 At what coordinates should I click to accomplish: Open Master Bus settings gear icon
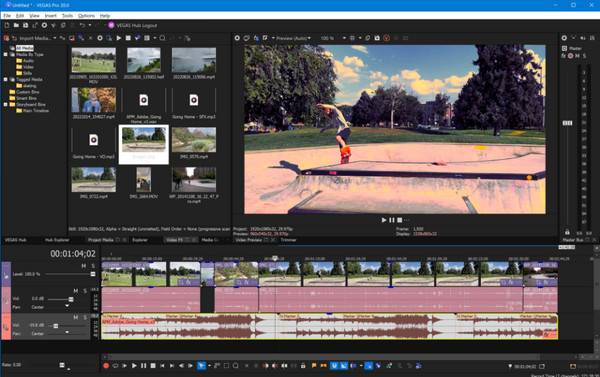564,38
